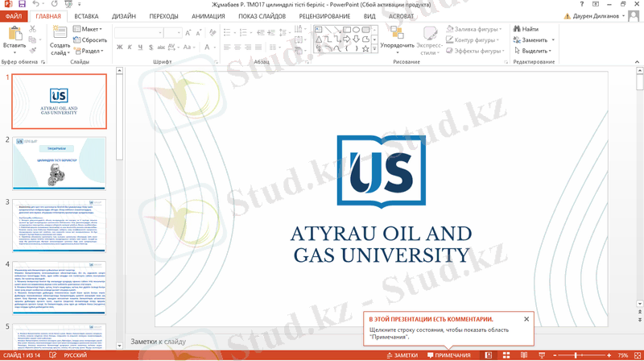644x361 pixels.
Task: Click the Undo arrow icon
Action: pos(36,4)
